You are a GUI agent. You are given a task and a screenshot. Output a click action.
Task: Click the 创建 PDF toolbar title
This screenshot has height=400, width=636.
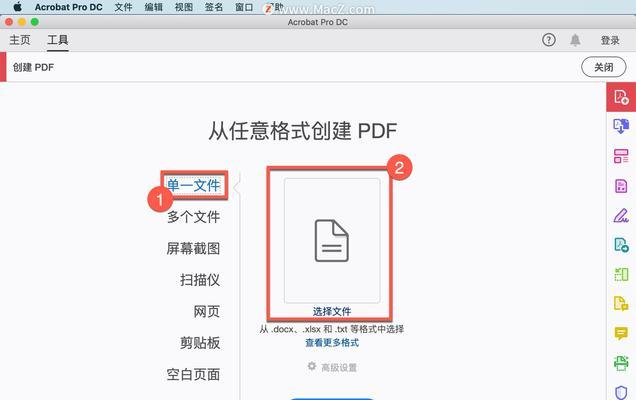tap(33, 67)
